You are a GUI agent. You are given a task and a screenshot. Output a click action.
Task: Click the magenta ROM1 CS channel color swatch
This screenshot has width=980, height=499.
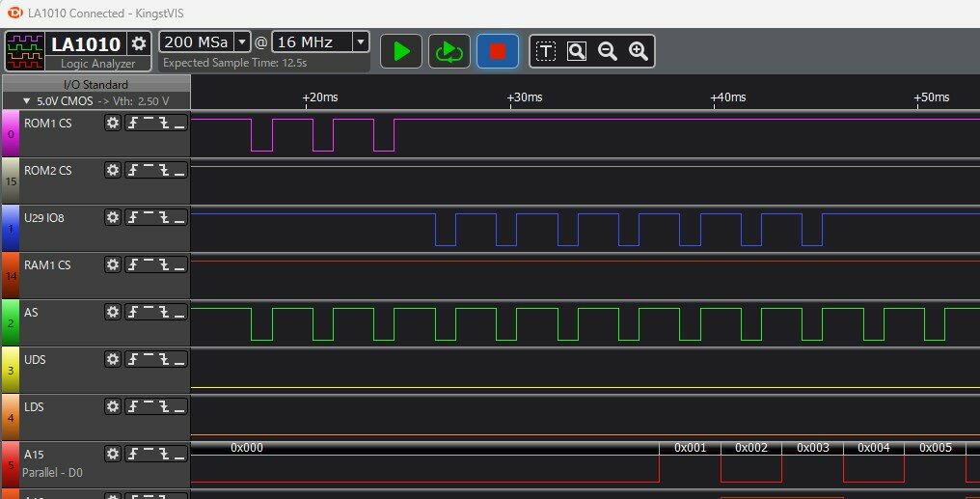tap(11, 134)
